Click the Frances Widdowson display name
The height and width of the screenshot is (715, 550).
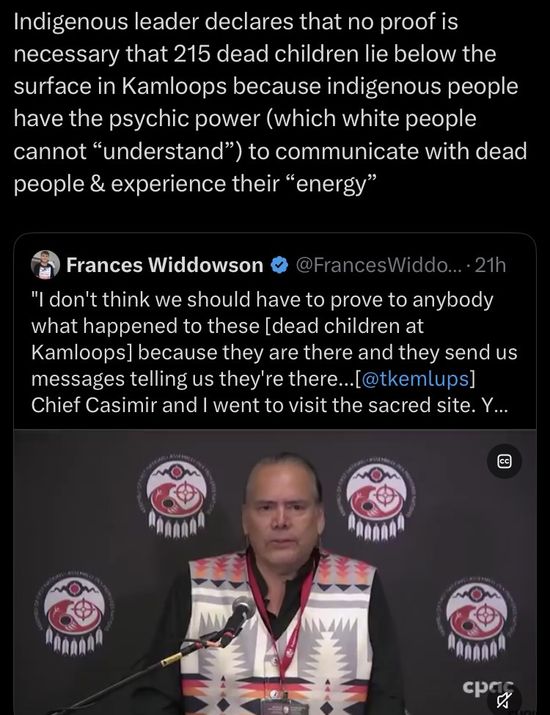click(165, 265)
